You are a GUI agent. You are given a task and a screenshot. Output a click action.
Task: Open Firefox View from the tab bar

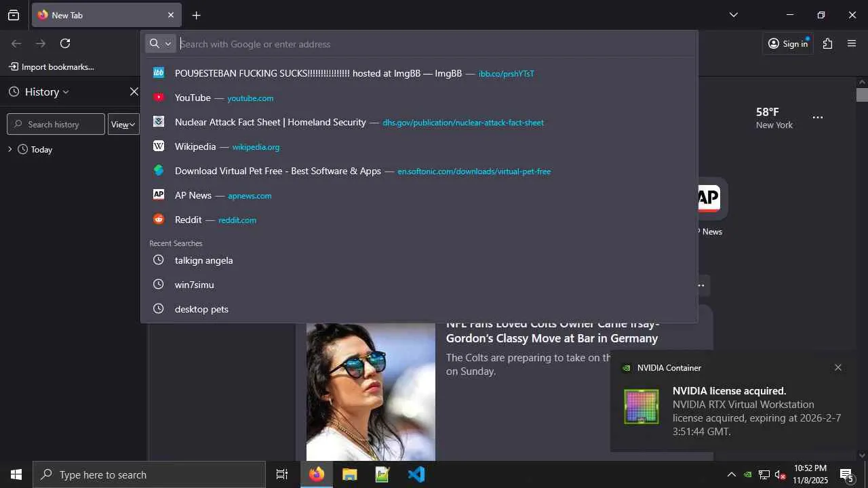click(14, 15)
